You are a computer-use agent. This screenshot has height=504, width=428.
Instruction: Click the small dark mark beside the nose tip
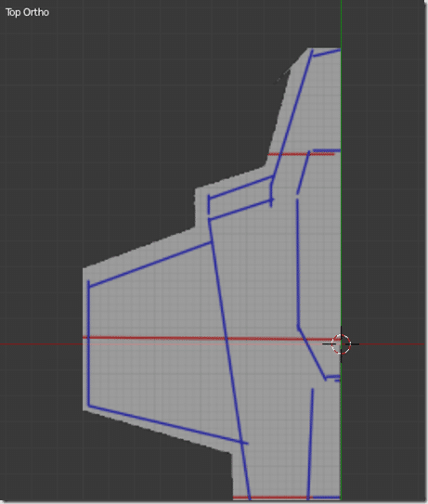(x=283, y=76)
